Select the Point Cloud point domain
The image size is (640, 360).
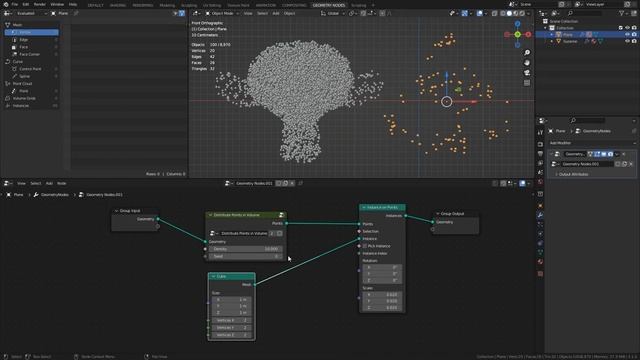click(31, 91)
